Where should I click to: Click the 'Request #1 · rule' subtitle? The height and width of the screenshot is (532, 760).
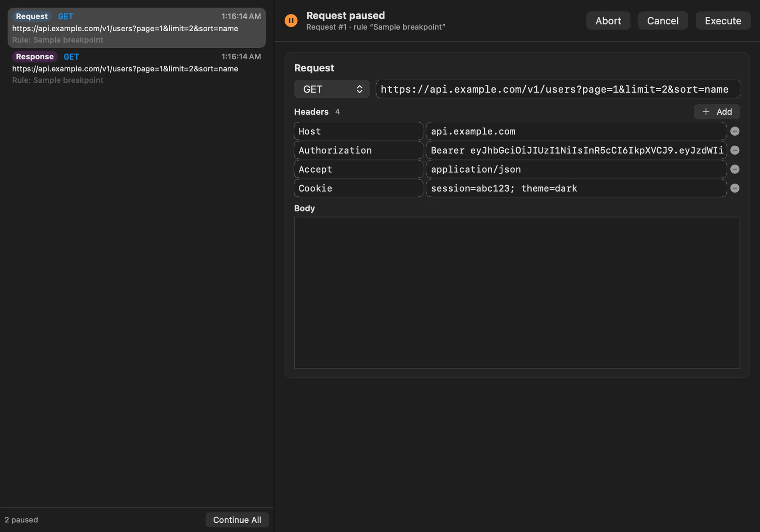coord(376,27)
